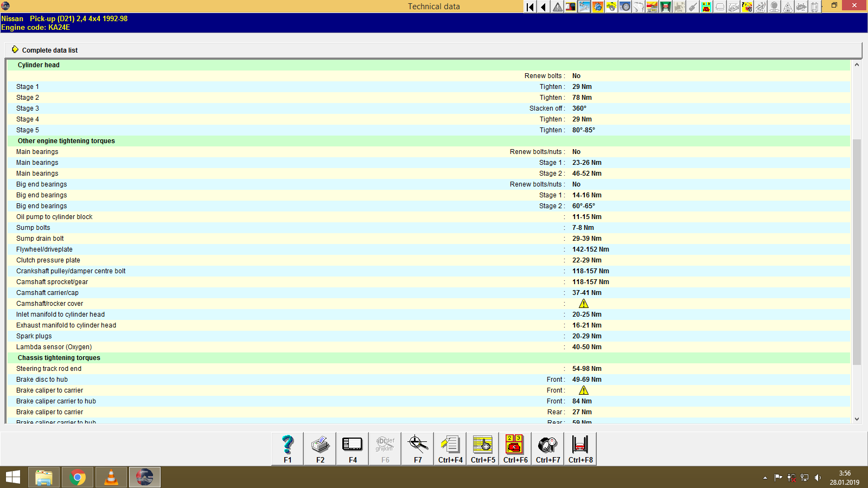The width and height of the screenshot is (868, 488).
Task: Open Google Chrome from the taskbar
Action: (77, 477)
